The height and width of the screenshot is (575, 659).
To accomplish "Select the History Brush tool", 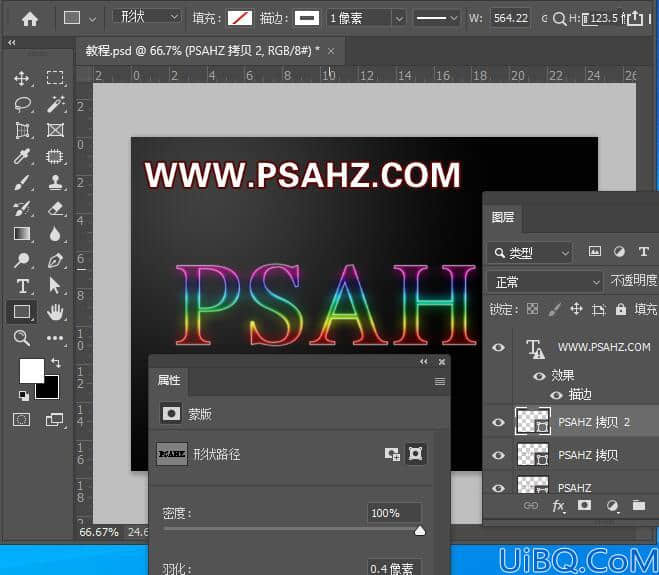I will 22,208.
